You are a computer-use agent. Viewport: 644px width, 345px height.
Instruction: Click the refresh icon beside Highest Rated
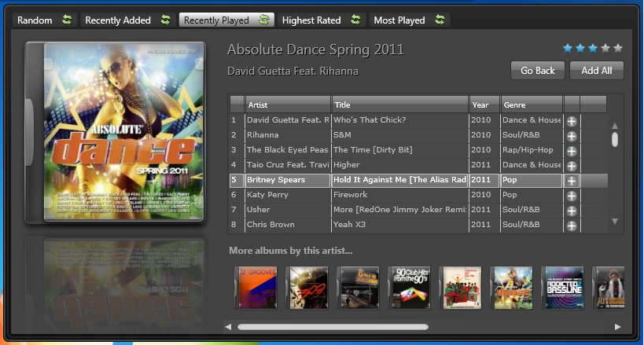(356, 20)
